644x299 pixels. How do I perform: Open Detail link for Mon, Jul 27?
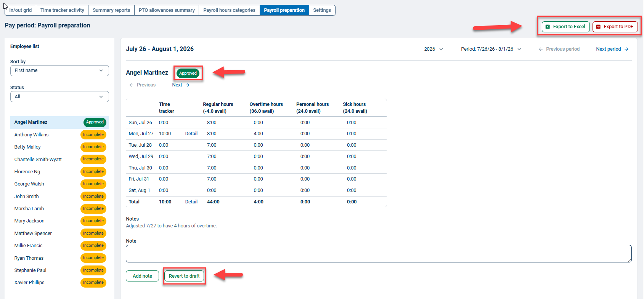(x=191, y=134)
